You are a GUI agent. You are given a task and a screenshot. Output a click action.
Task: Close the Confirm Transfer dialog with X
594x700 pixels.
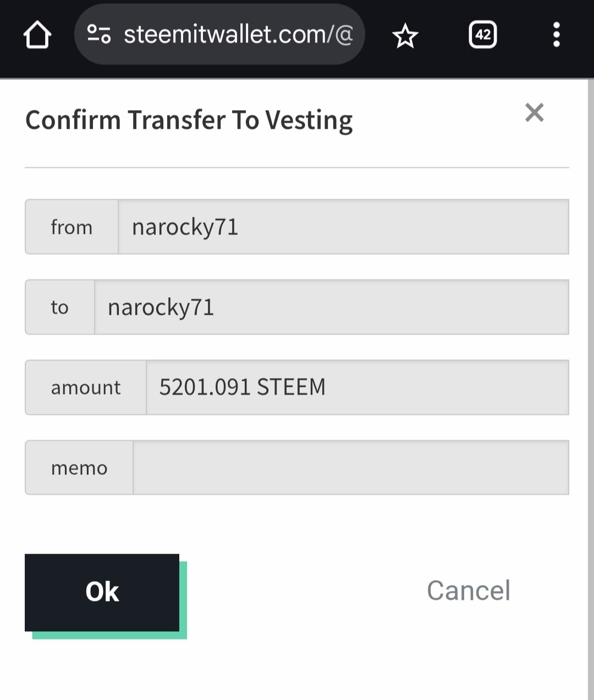[534, 113]
